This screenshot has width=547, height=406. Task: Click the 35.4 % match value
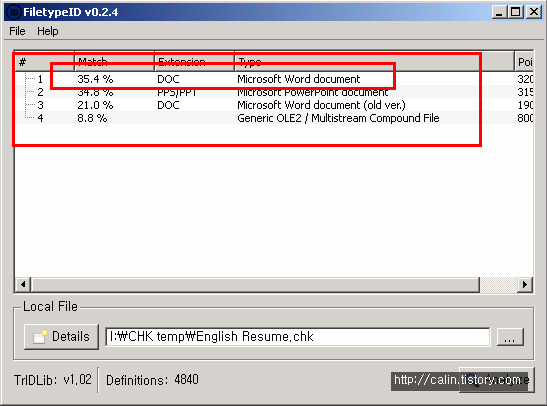pyautogui.click(x=95, y=79)
